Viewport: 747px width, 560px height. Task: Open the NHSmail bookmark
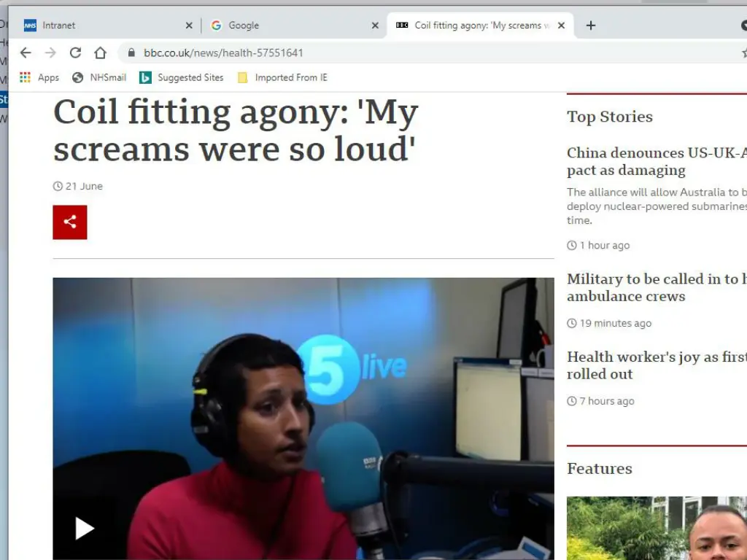tap(99, 77)
